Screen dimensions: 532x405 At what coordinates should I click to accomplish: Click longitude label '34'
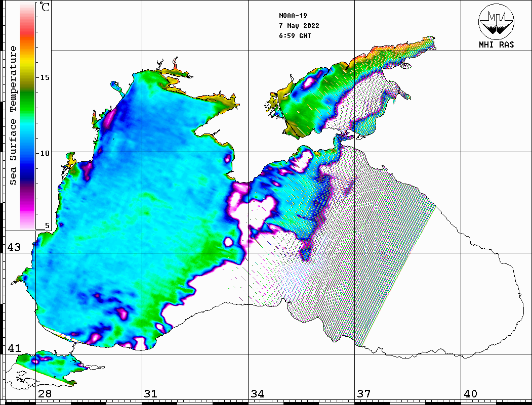point(257,393)
